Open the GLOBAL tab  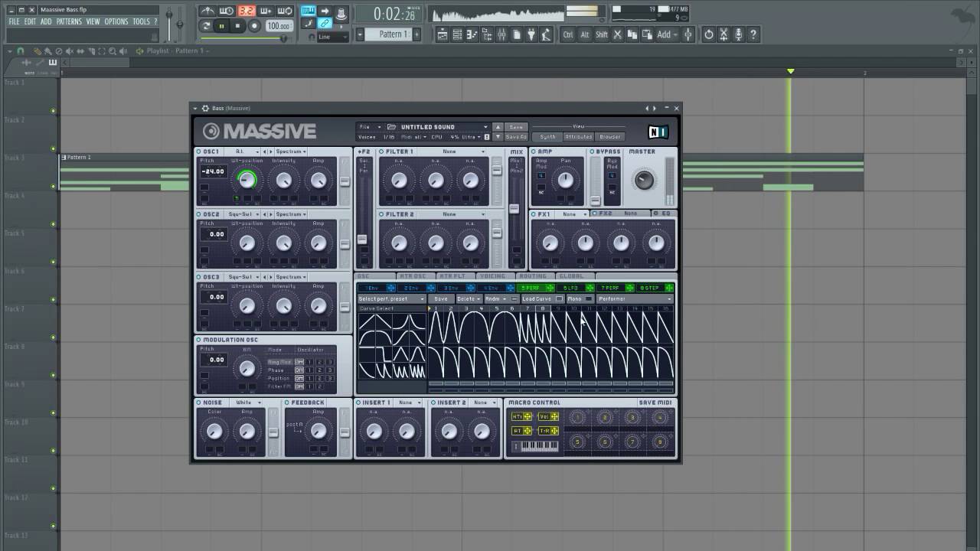[x=572, y=275]
